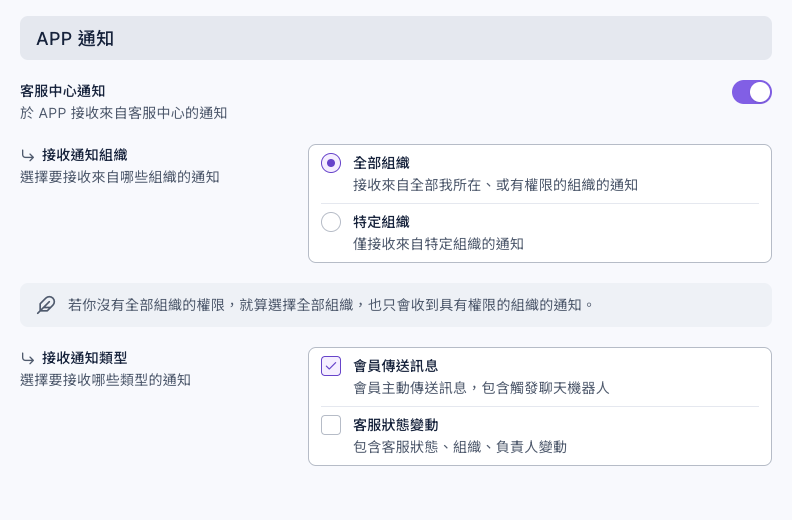
Task: Click the 客服狀態變動 option label
Action: tap(395, 425)
